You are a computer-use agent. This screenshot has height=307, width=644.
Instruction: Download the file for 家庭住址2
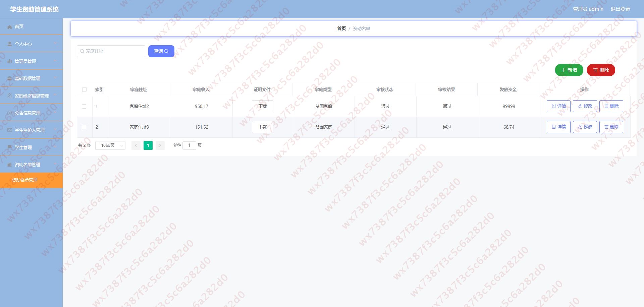(263, 106)
